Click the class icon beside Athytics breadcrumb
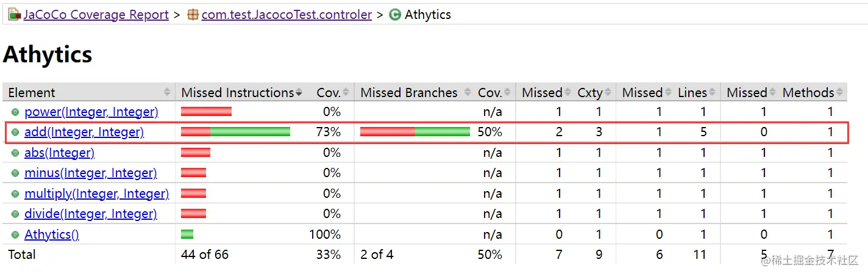 (395, 15)
